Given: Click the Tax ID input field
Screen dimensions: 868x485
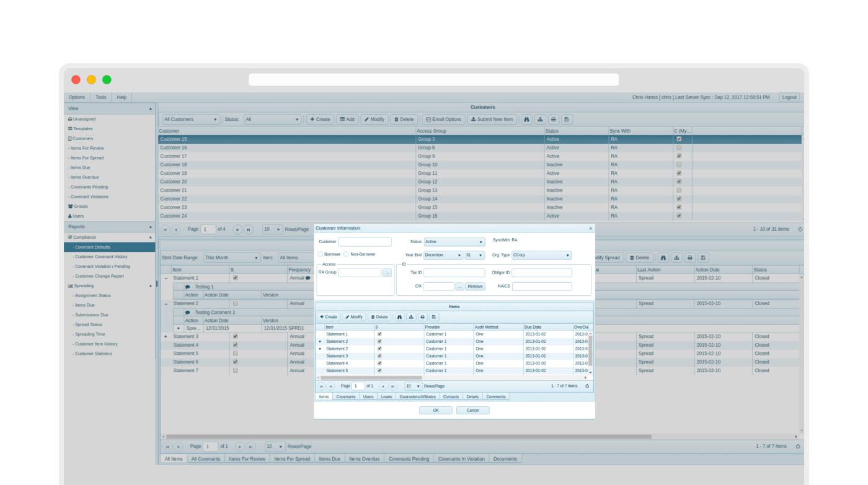Looking at the screenshot, I should point(454,272).
